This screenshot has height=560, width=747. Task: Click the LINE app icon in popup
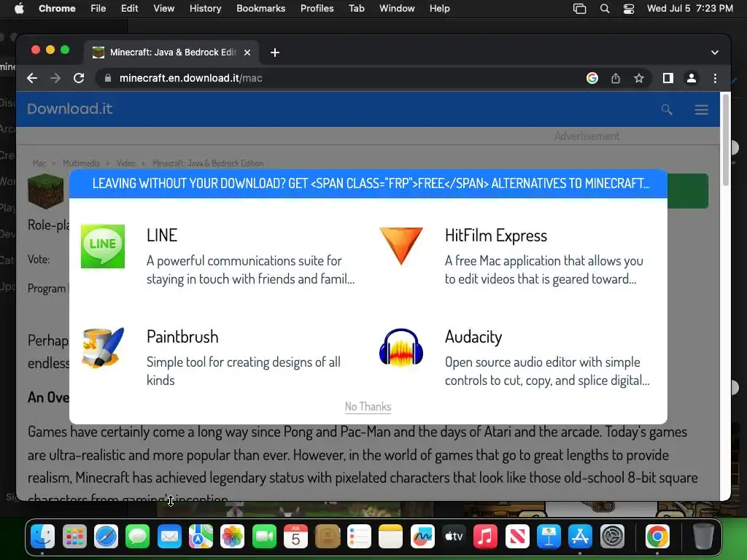tap(103, 246)
